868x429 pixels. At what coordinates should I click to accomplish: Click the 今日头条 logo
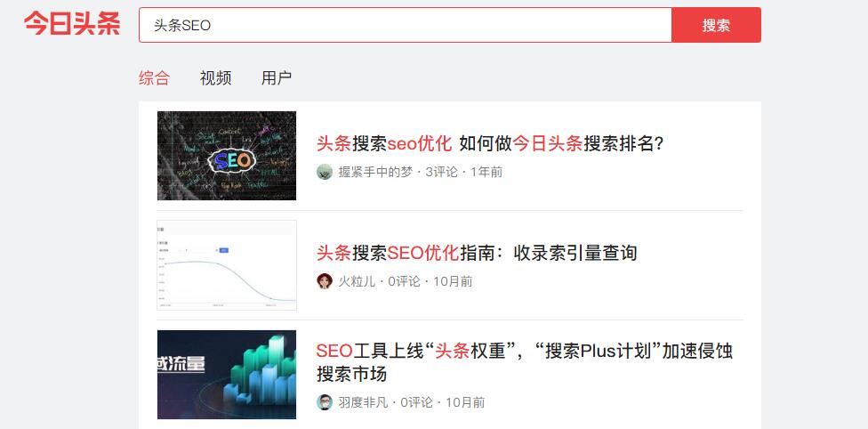pos(72,24)
